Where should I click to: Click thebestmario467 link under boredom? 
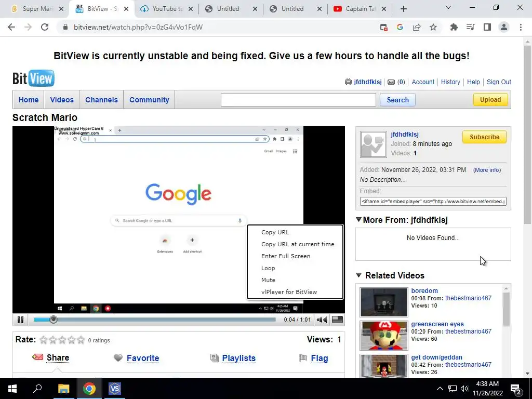point(468,298)
